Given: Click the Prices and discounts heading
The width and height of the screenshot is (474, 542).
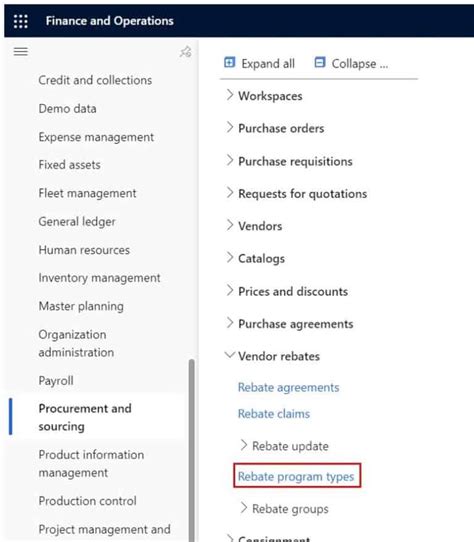Looking at the screenshot, I should tap(293, 291).
